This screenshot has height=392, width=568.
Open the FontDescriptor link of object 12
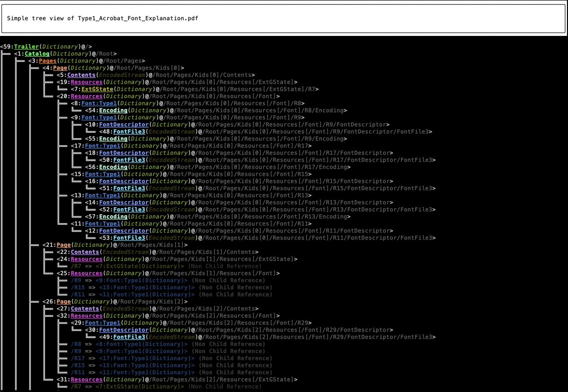point(124,231)
